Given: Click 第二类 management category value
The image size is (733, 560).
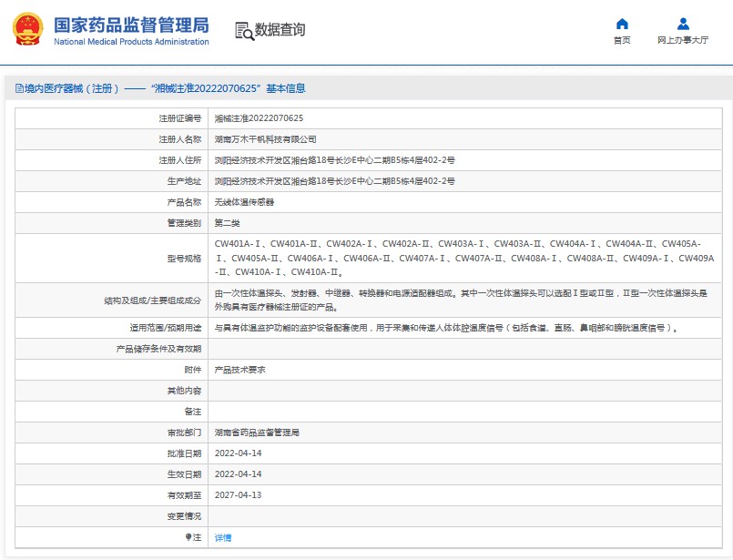Looking at the screenshot, I should point(228,223).
